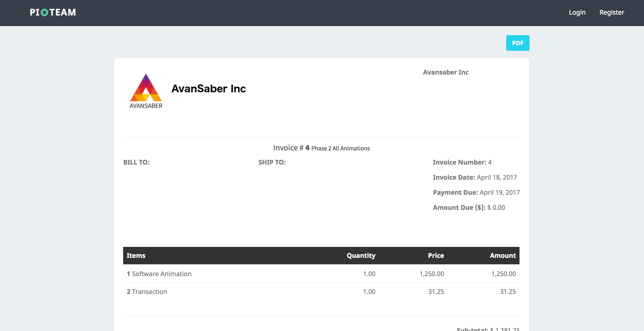This screenshot has width=644, height=331.
Task: Click quantity '1.00' of Transaction row
Action: pos(369,291)
